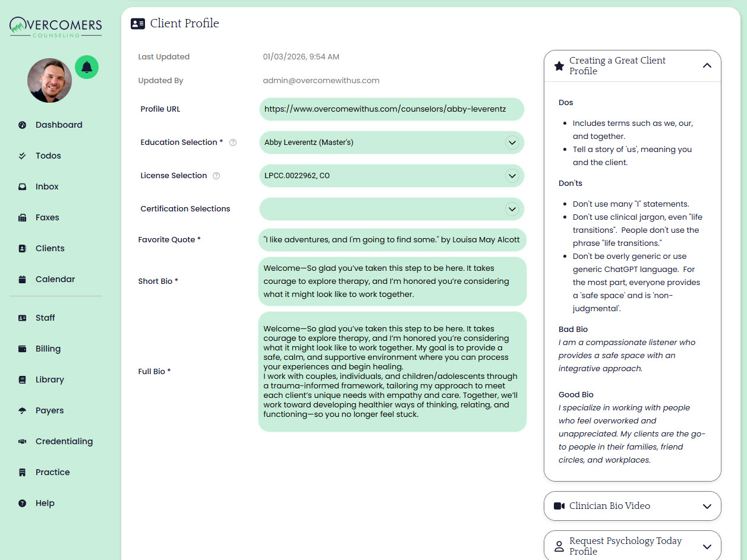747x560 pixels.
Task: Click the star icon beside Creating a Great Client Profile
Action: [x=559, y=66]
